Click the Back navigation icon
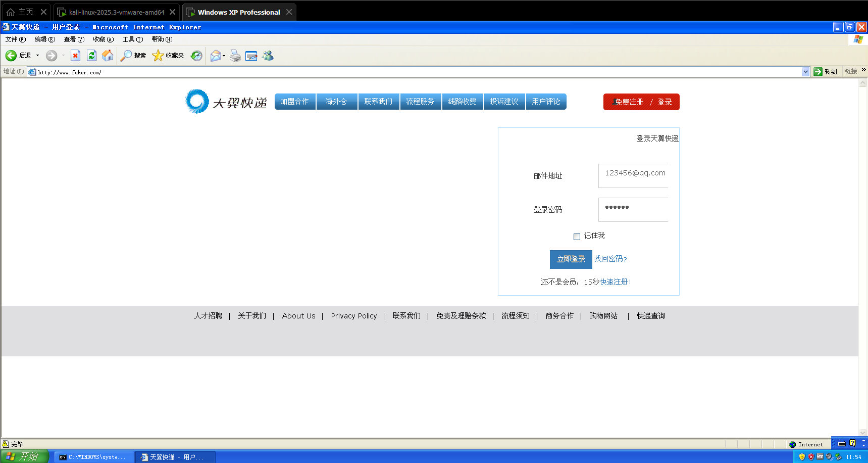868x463 pixels. (11, 56)
